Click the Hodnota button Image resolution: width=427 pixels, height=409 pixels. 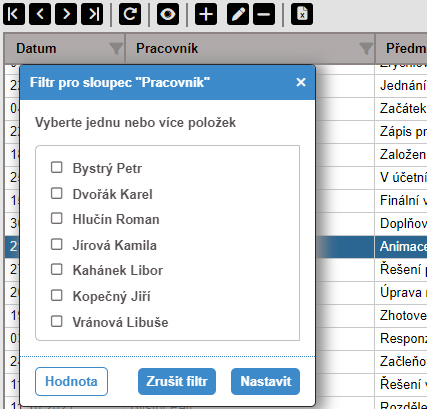click(x=71, y=381)
